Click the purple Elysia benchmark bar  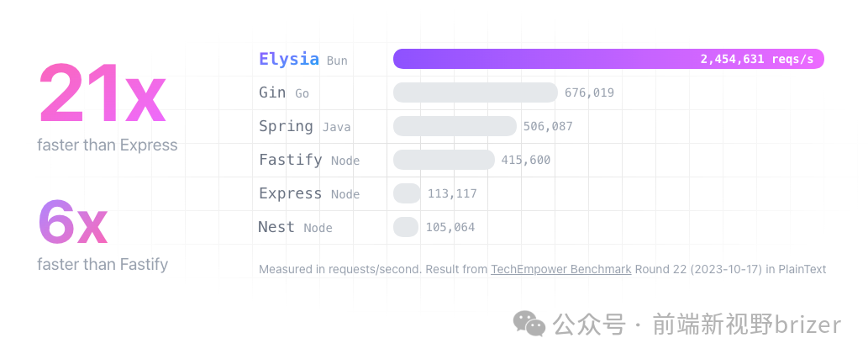[608, 59]
